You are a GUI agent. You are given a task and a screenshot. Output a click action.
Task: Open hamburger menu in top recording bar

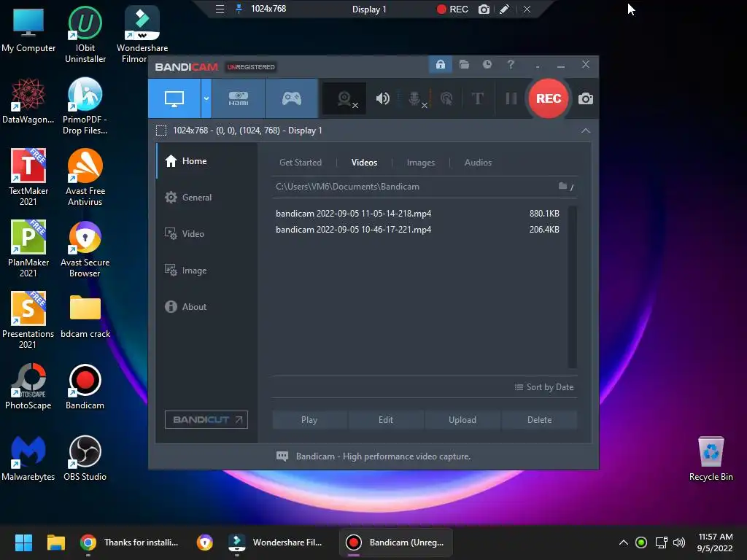tap(220, 9)
